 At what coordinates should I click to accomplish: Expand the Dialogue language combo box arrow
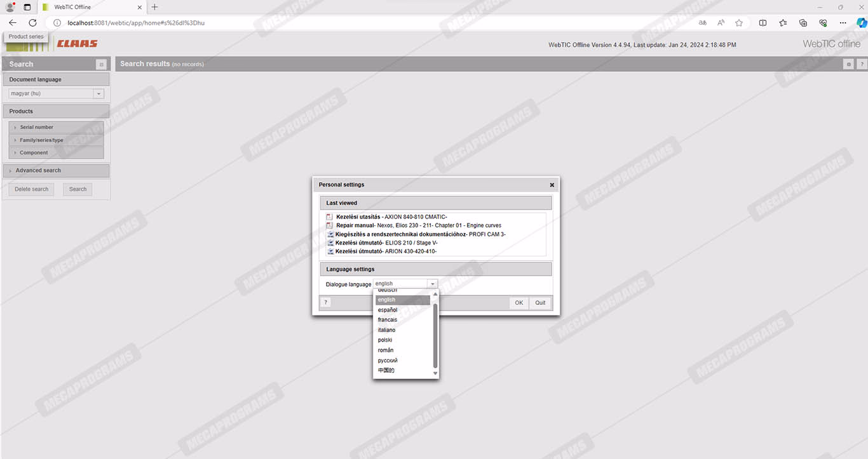(x=432, y=284)
